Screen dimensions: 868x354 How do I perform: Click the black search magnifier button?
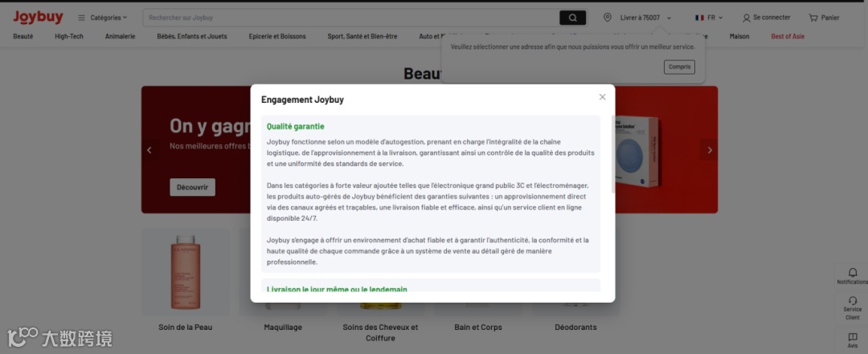point(572,18)
